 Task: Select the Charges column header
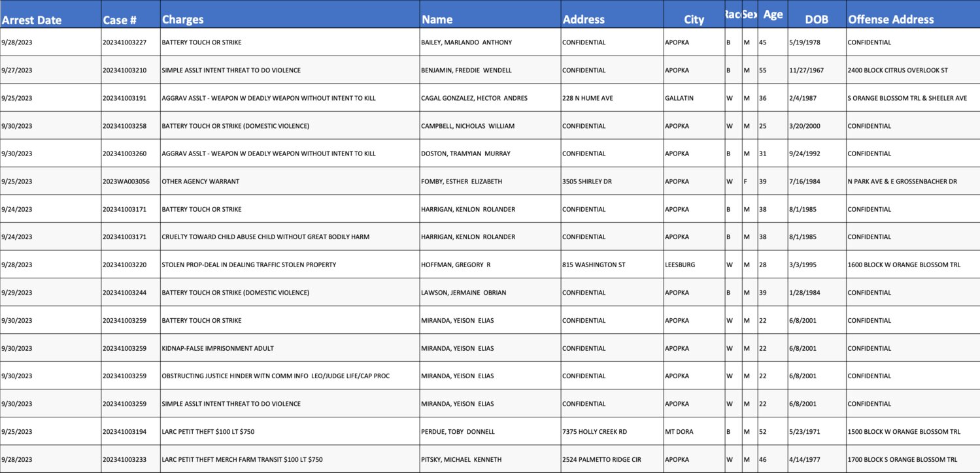point(290,14)
